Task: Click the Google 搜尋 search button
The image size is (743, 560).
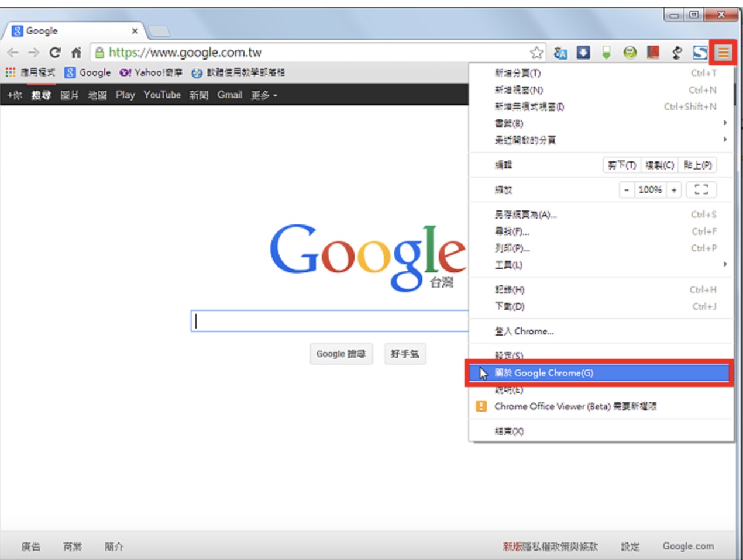Action: pos(341,354)
